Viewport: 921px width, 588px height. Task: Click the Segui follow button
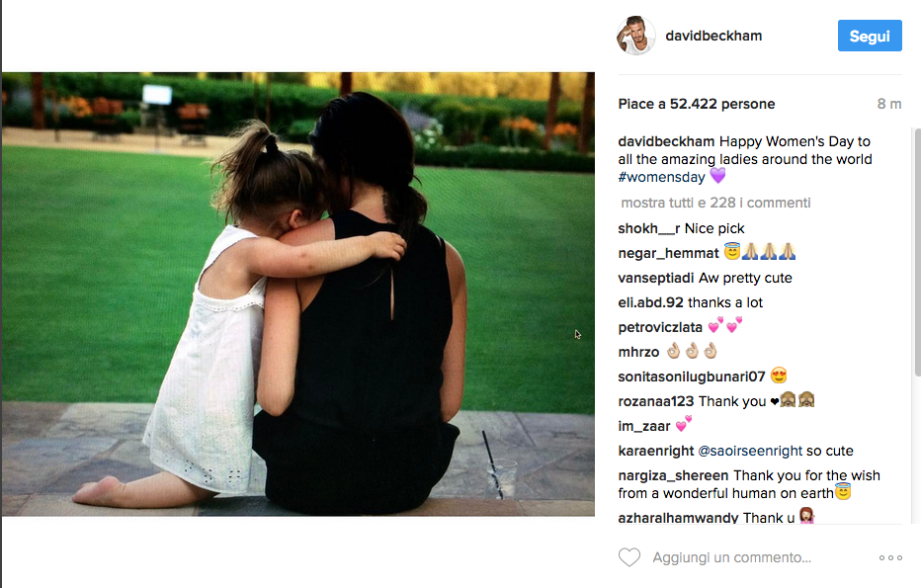(x=870, y=36)
